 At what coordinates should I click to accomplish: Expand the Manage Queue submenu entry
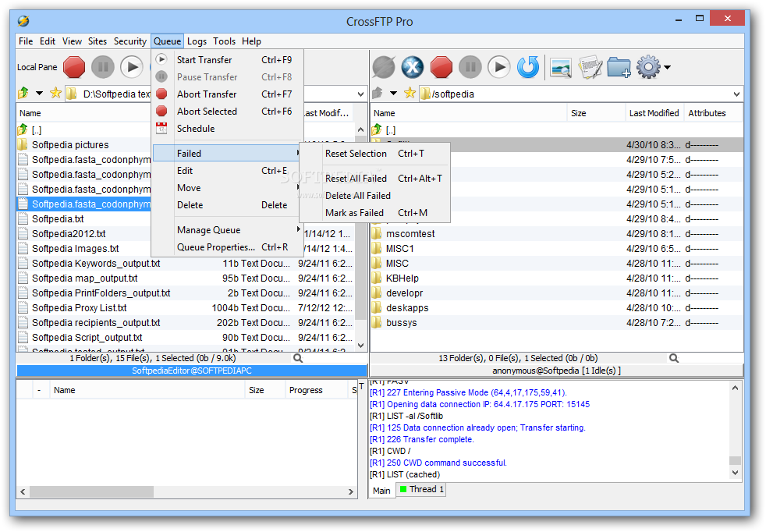[225, 229]
